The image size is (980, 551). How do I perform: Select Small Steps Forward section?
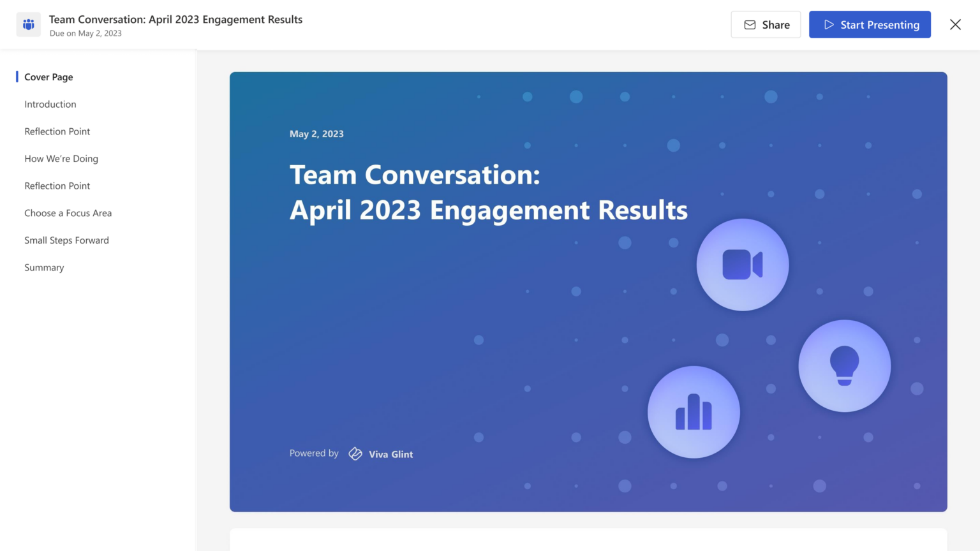tap(67, 240)
